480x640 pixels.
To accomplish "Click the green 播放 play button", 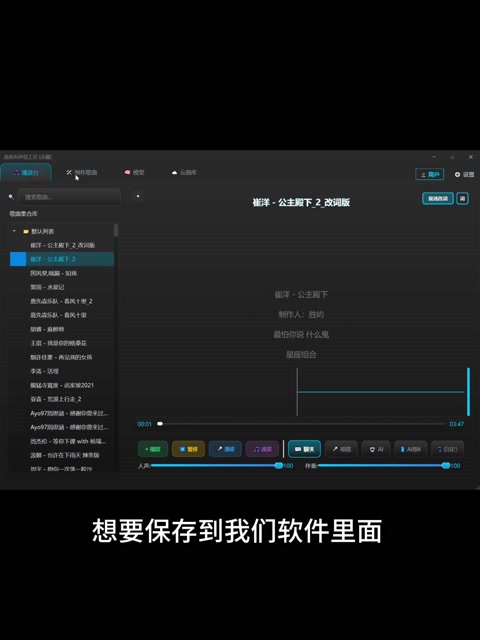I will (x=153, y=449).
